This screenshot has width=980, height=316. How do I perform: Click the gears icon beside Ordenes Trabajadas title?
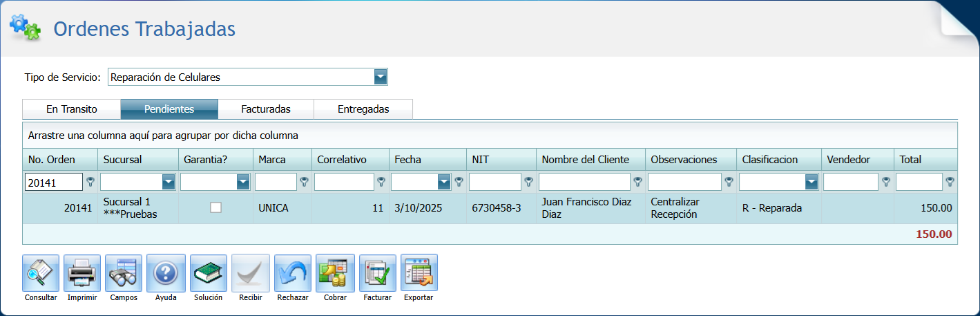(x=25, y=27)
